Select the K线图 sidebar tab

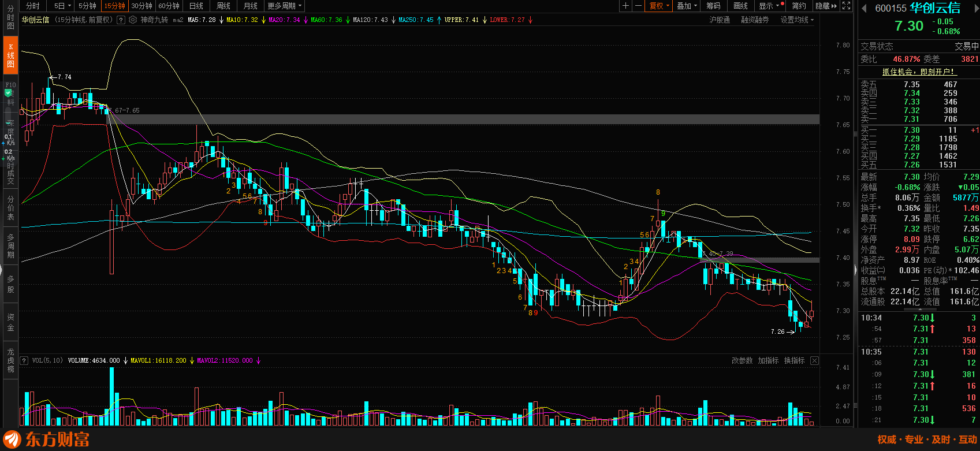pyautogui.click(x=10, y=55)
